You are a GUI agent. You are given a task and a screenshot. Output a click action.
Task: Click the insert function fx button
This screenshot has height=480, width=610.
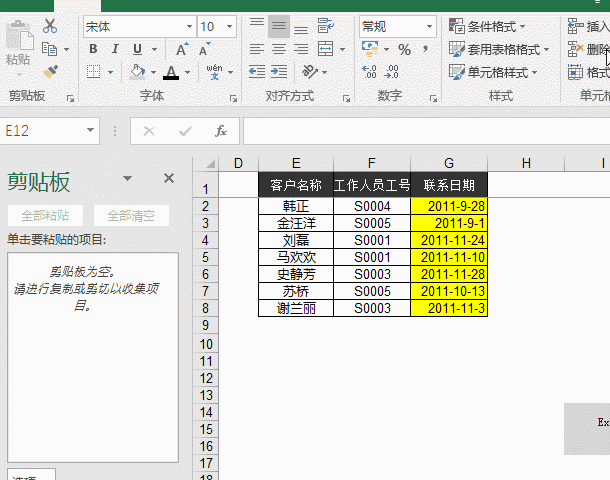pyautogui.click(x=221, y=131)
